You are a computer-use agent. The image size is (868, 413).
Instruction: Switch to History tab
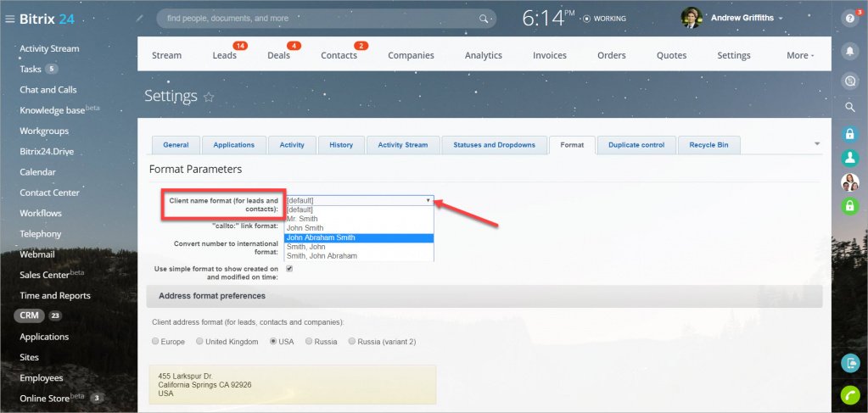341,145
